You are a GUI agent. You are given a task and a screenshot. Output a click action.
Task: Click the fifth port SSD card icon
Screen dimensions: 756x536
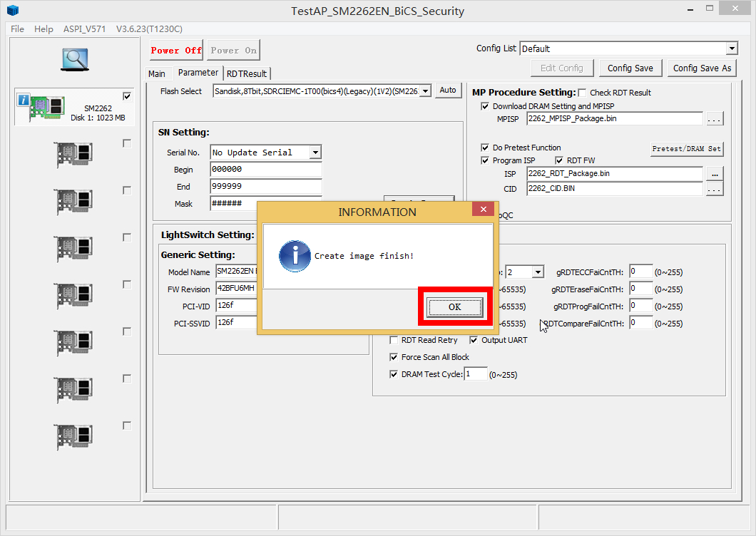(73, 296)
